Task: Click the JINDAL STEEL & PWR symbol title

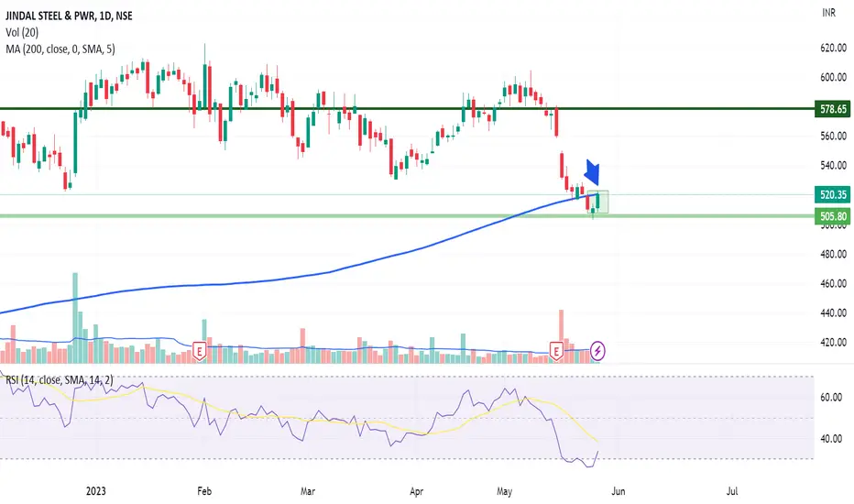Action: click(x=69, y=16)
